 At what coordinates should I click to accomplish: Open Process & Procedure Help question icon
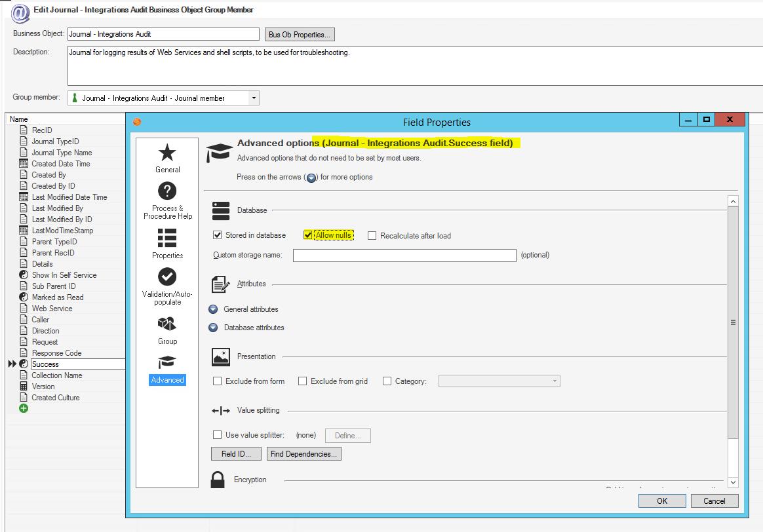click(x=167, y=191)
